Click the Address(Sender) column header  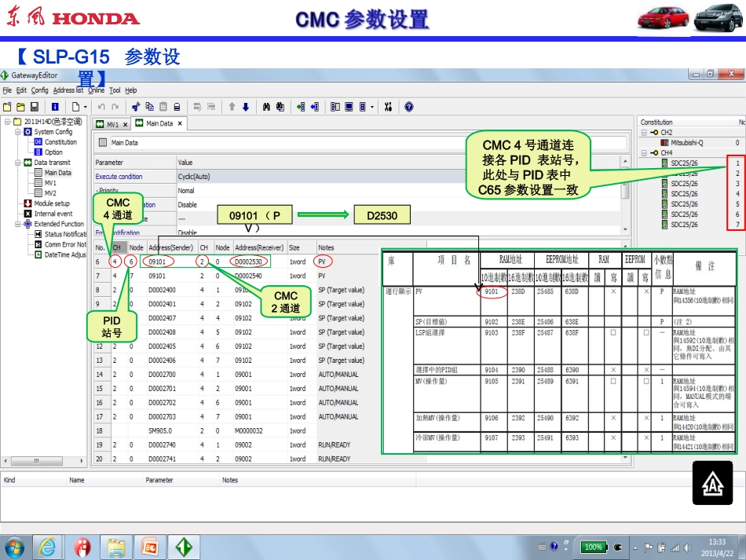171,248
